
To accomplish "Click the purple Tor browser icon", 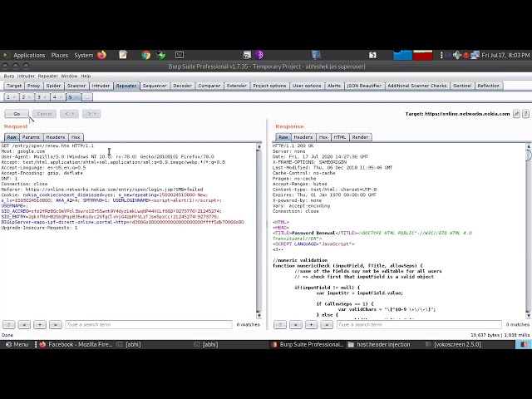I will 259,55.
